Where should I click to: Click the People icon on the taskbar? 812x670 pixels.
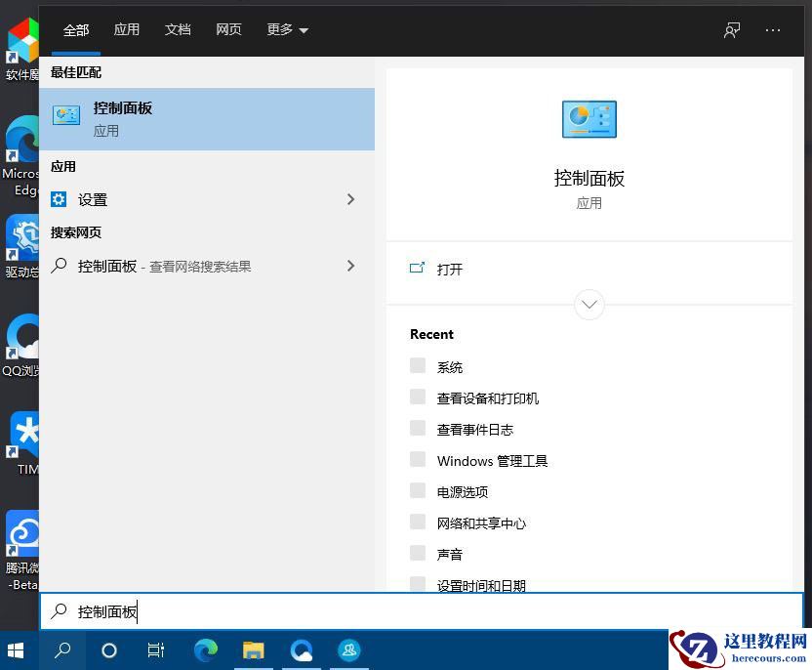[348, 649]
